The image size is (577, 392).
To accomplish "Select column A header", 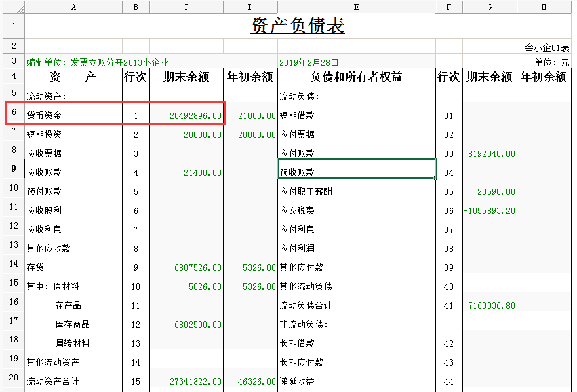I will click(73, 7).
